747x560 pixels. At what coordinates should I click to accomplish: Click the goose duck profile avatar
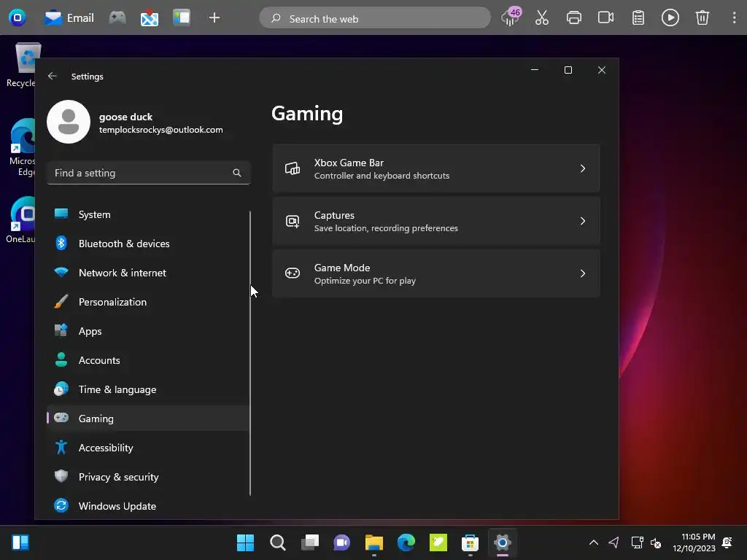[x=69, y=122]
